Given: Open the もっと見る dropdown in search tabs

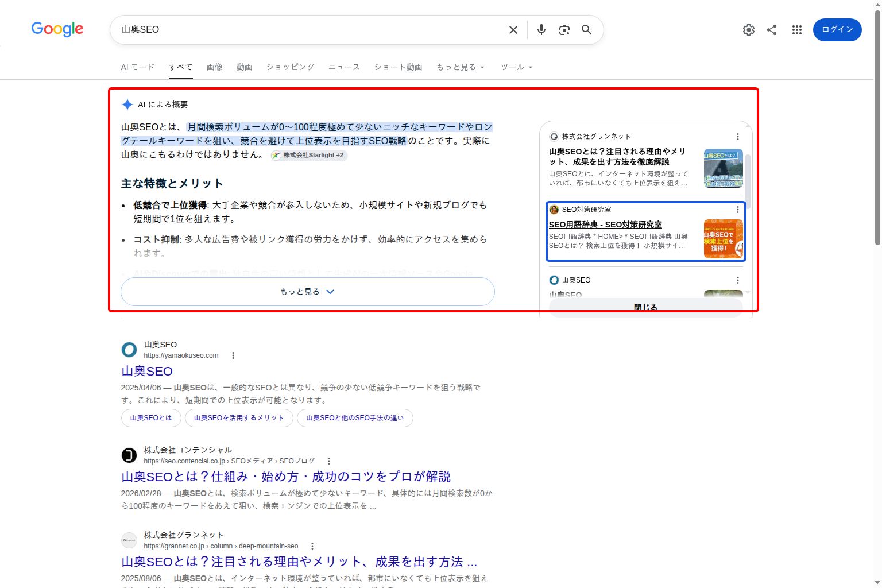Looking at the screenshot, I should point(461,67).
